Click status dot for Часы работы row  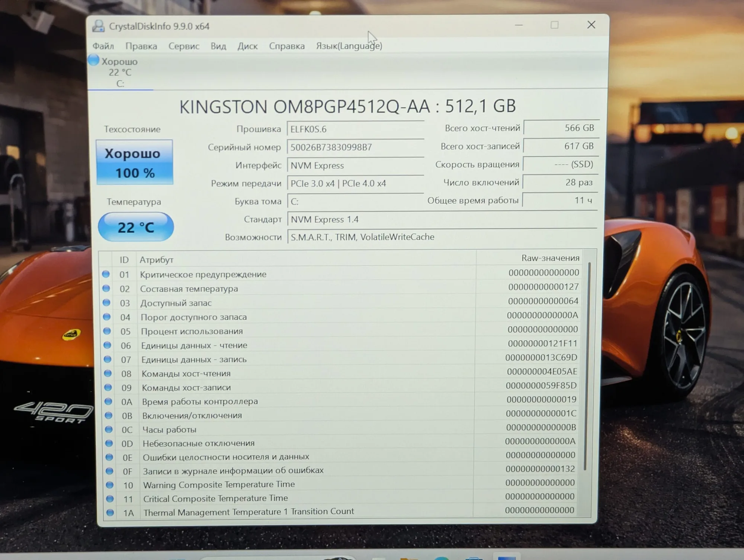(x=109, y=429)
